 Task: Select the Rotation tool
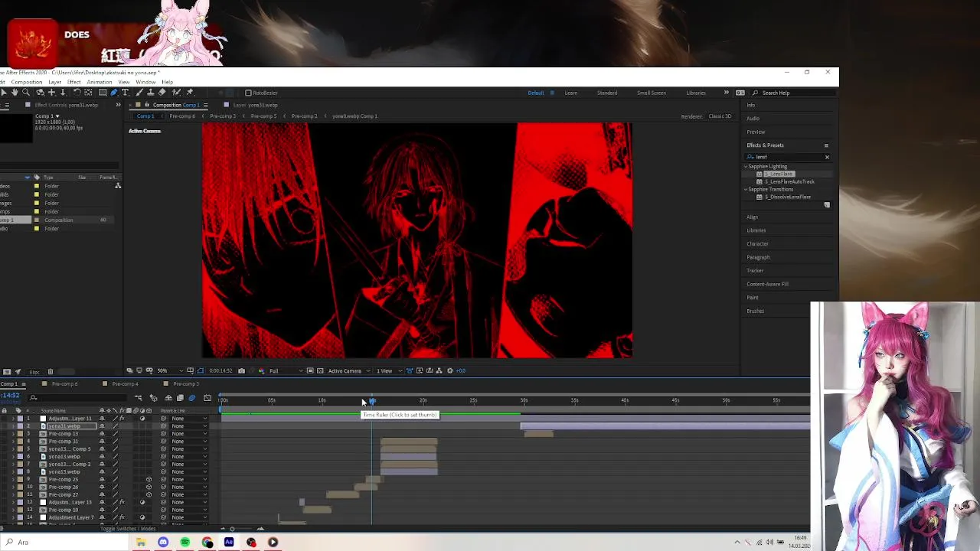pyautogui.click(x=77, y=93)
